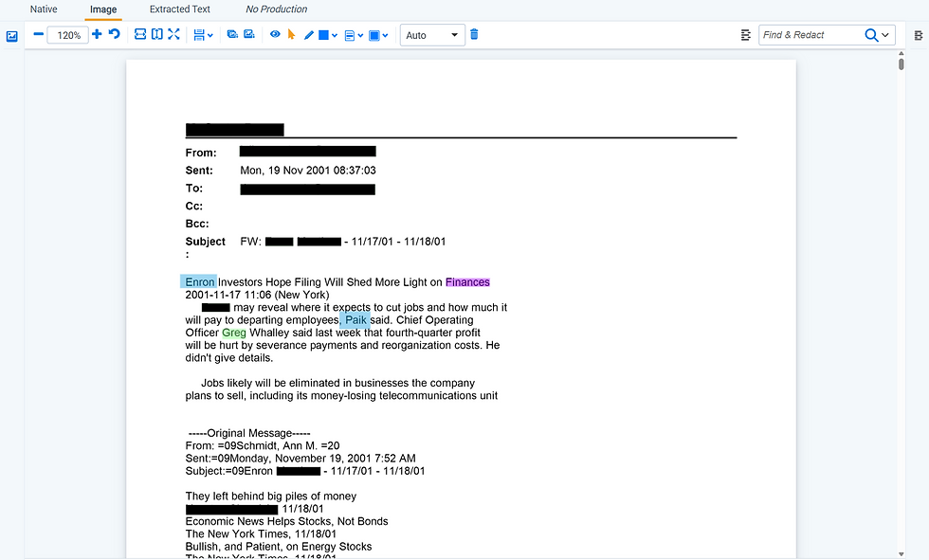
Task: Click the sent date Mon, 19 Nov 2001
Action: 307,171
